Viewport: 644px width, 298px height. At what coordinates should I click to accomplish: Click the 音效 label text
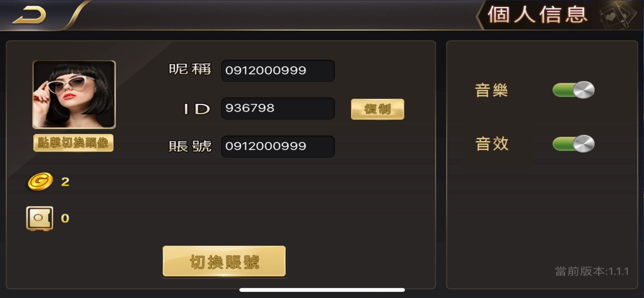(492, 144)
